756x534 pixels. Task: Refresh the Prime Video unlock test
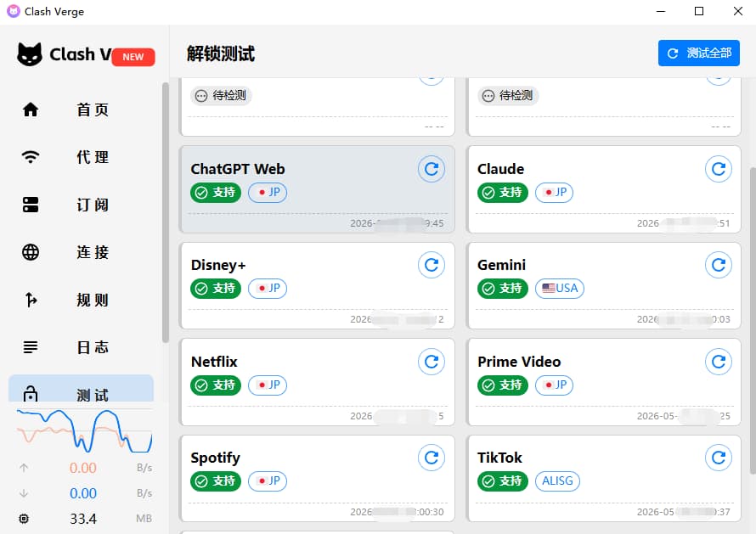(x=719, y=362)
